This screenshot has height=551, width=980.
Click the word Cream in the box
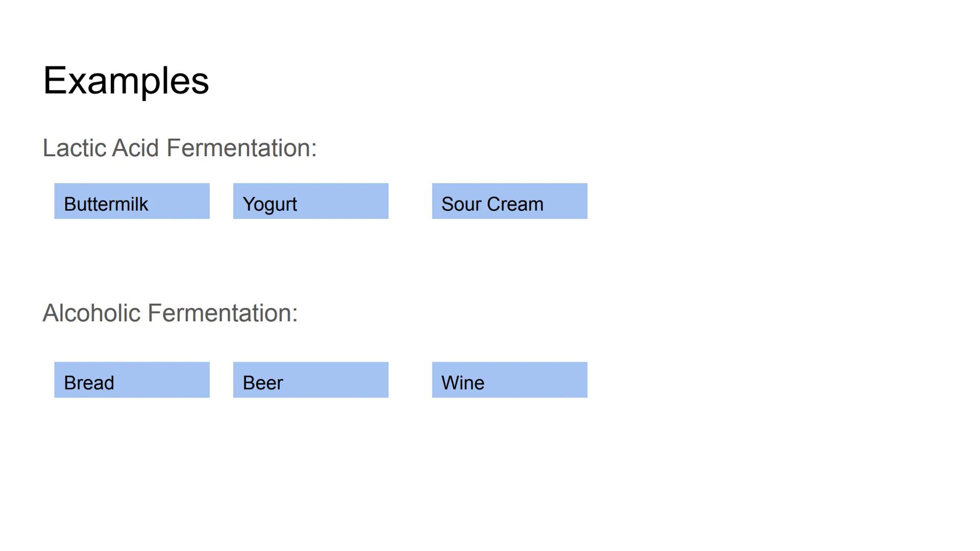click(515, 204)
